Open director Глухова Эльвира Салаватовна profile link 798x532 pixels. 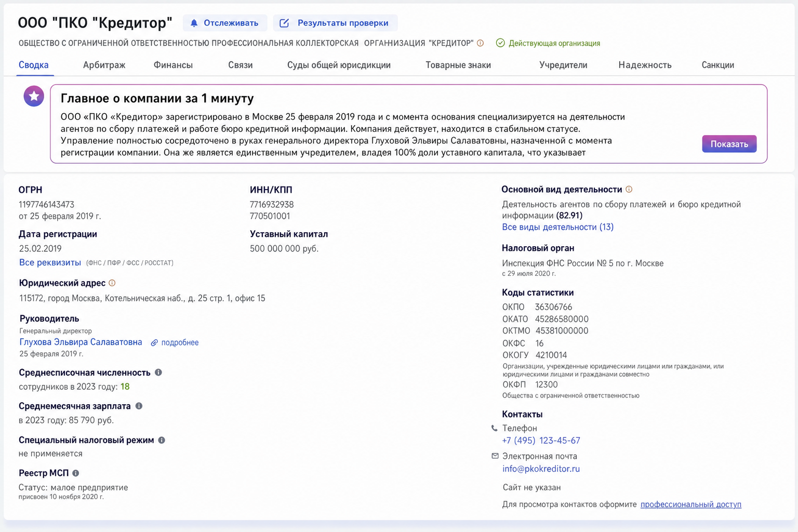(81, 342)
